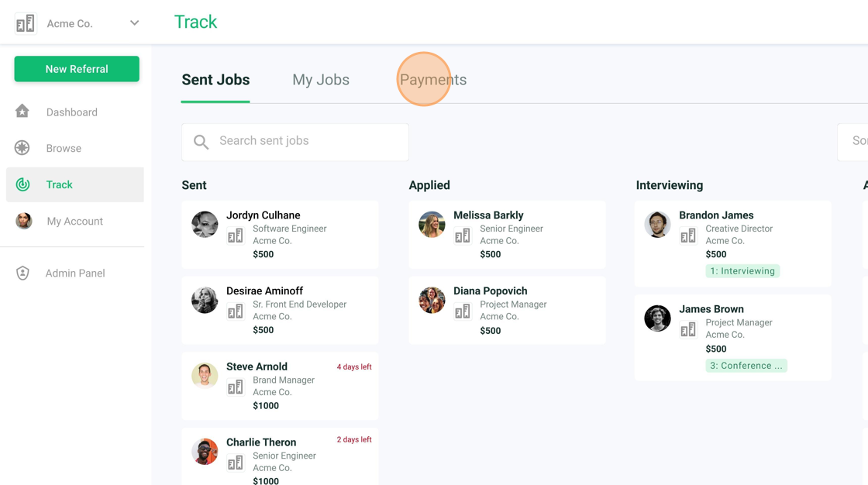Focus the Search sent jobs field

[x=295, y=143]
